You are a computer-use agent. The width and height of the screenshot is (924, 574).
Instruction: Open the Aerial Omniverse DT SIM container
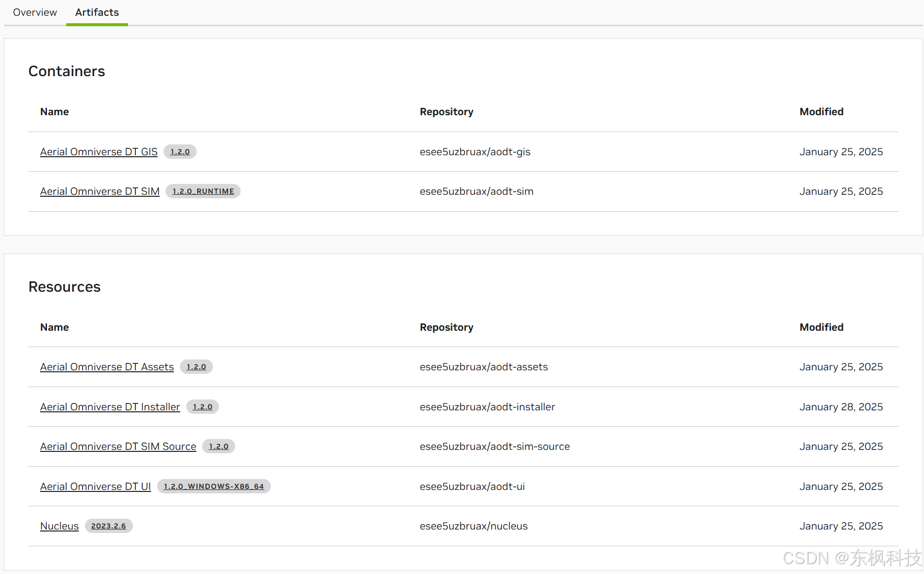(x=100, y=191)
